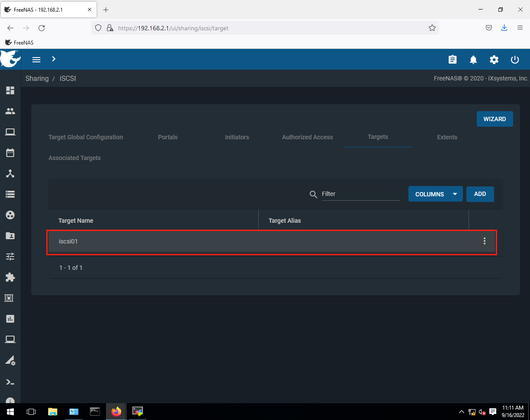This screenshot has height=420, width=530.
Task: Expand the sidebar with the chevron arrow
Action: click(x=54, y=59)
